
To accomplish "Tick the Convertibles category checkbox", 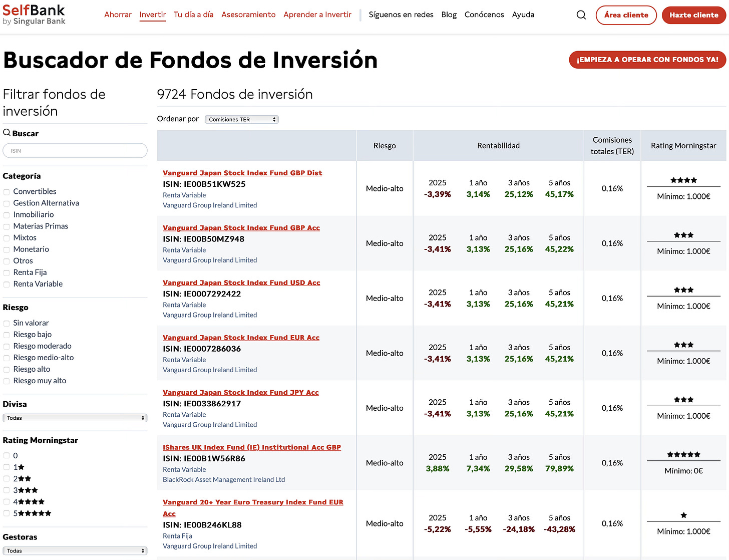I will tap(7, 192).
